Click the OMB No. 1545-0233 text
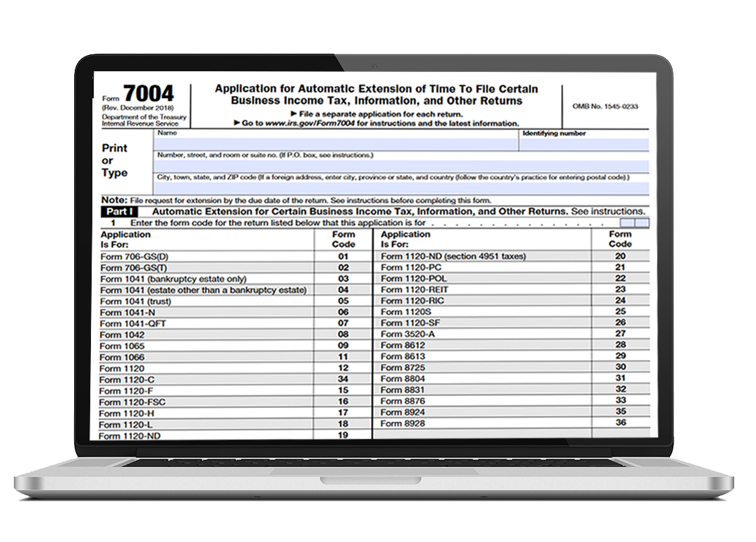 click(605, 106)
